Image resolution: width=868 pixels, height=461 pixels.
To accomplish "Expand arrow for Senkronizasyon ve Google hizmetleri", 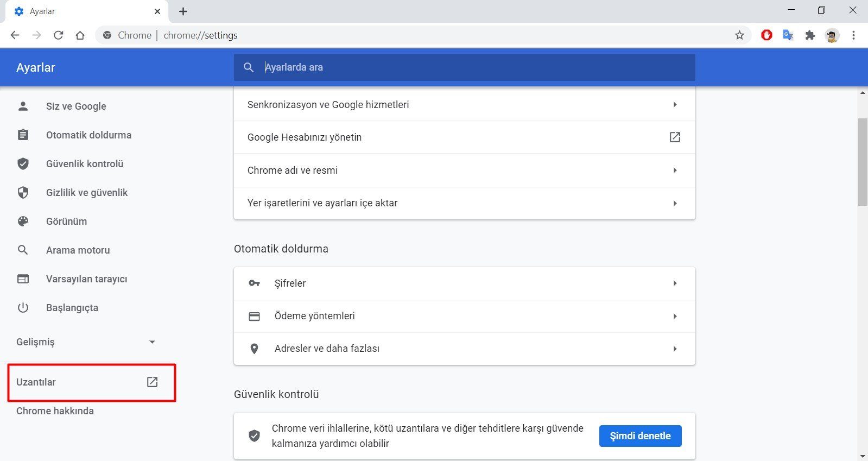I will tap(675, 105).
